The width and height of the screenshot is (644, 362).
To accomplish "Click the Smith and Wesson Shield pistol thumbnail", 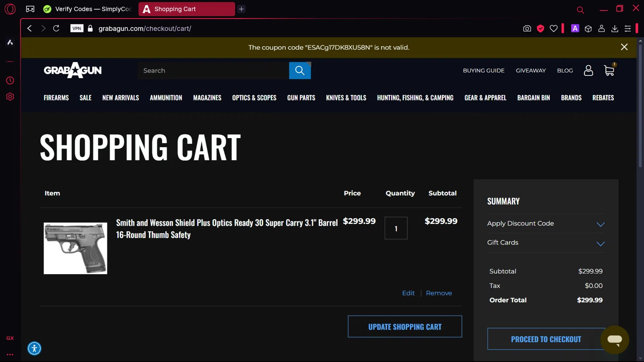I will [x=76, y=248].
